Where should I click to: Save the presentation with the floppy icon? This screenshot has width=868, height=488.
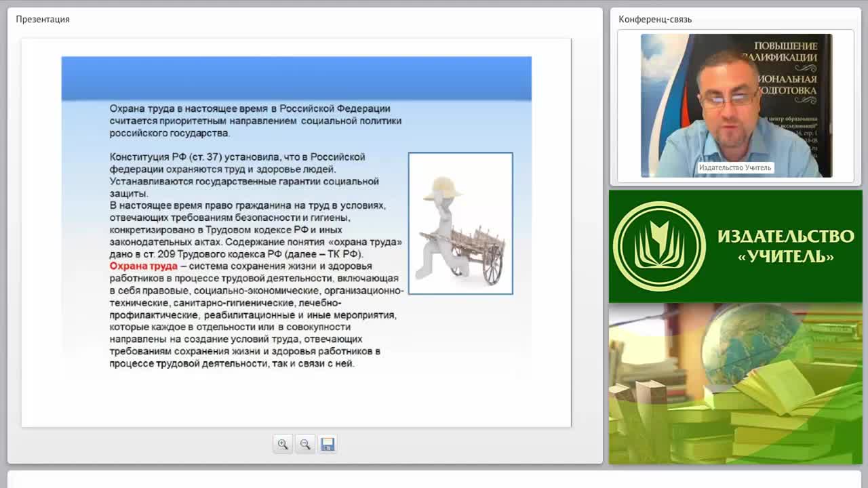pyautogui.click(x=328, y=444)
